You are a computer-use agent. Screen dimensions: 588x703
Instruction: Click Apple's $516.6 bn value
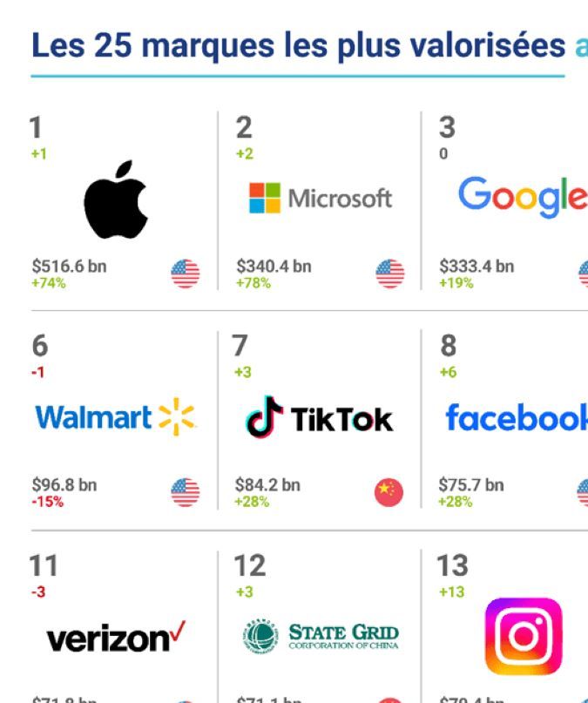[x=69, y=266]
